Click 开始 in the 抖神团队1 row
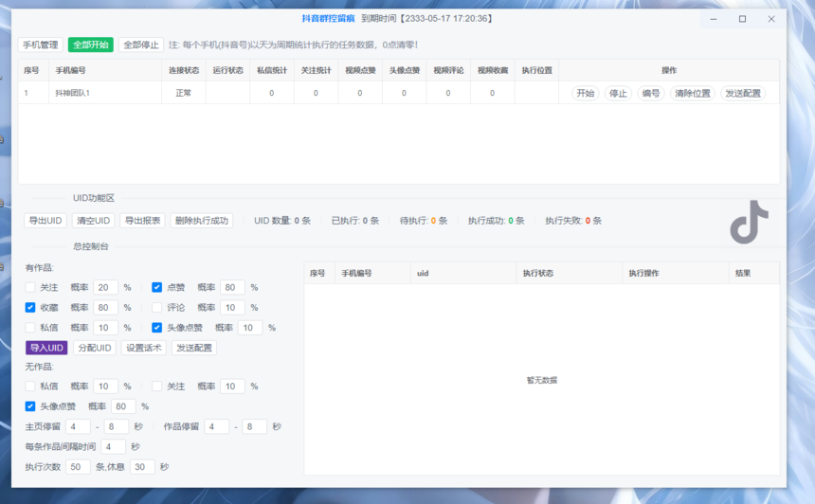 tap(586, 93)
